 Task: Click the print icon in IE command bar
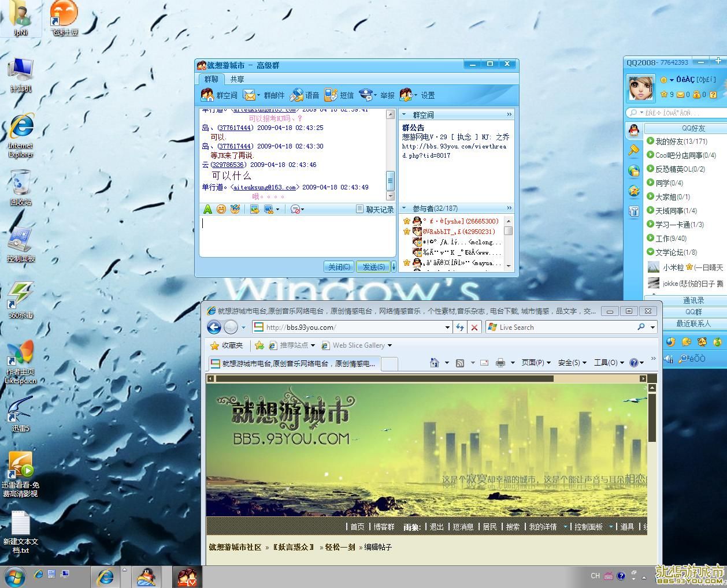point(500,363)
